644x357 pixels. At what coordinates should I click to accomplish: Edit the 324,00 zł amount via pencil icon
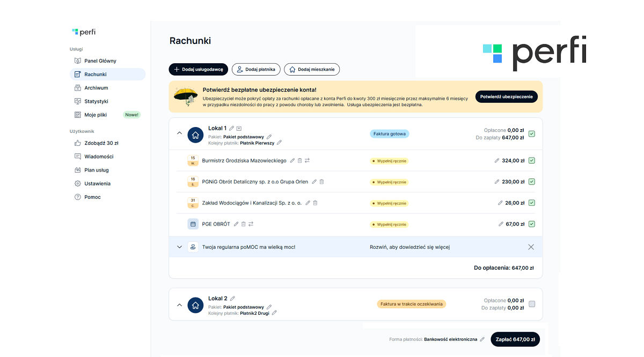click(x=497, y=160)
